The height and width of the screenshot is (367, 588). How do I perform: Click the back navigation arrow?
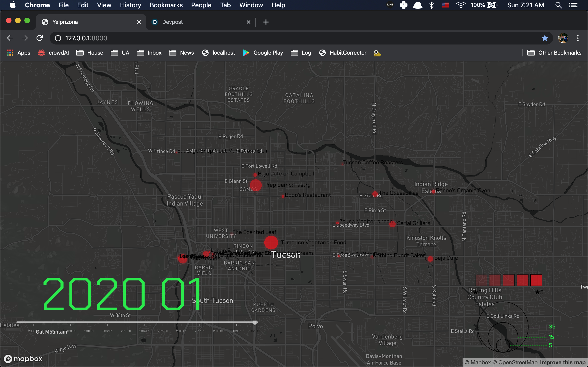point(10,38)
